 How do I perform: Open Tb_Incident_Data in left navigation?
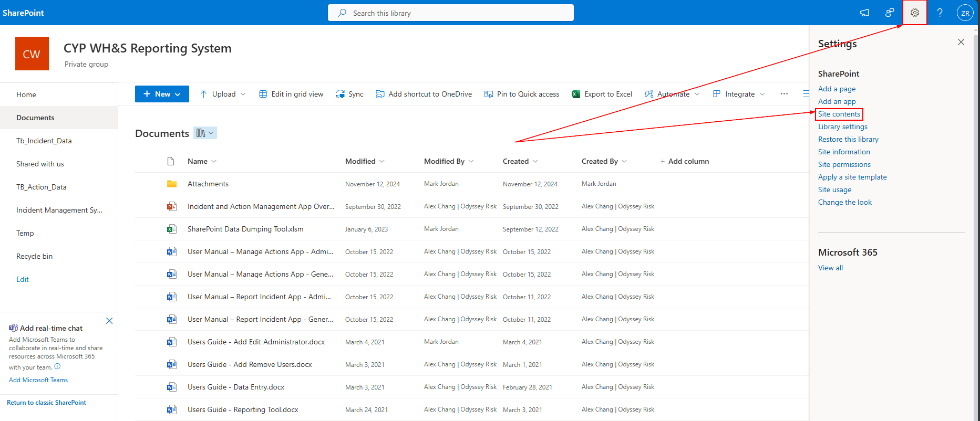[44, 141]
